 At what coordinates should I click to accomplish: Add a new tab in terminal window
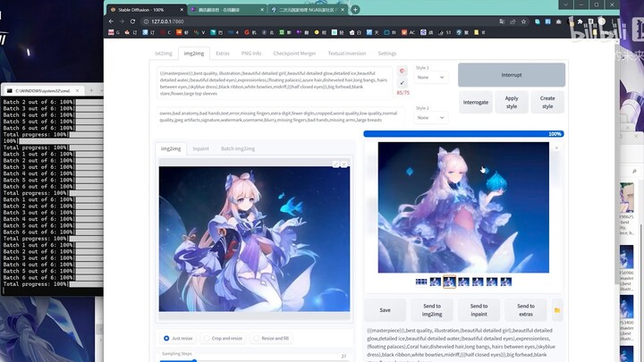pyautogui.click(x=91, y=90)
